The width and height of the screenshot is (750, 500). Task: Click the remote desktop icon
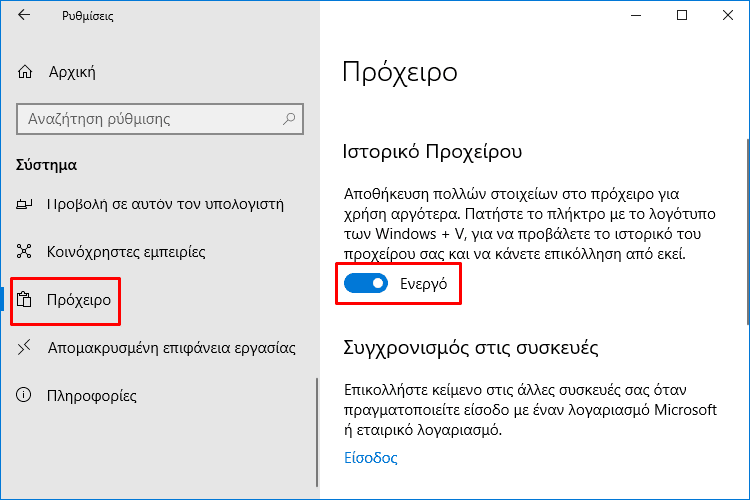pos(24,347)
